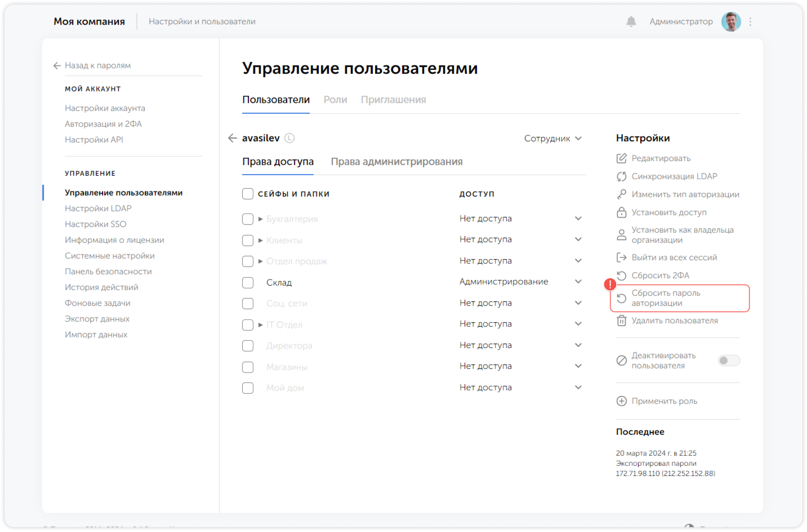Click the Выйти из всех сессий icon
Image resolution: width=807 pixels, height=532 pixels.
[x=622, y=257]
